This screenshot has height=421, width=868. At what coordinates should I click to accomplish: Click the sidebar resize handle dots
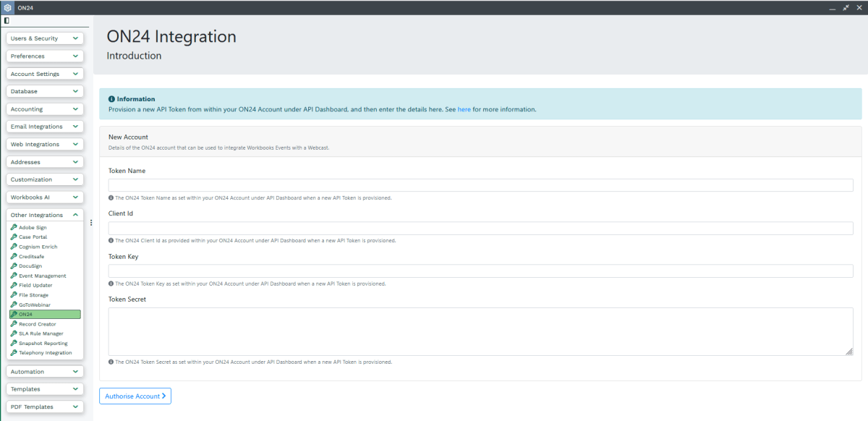[91, 223]
